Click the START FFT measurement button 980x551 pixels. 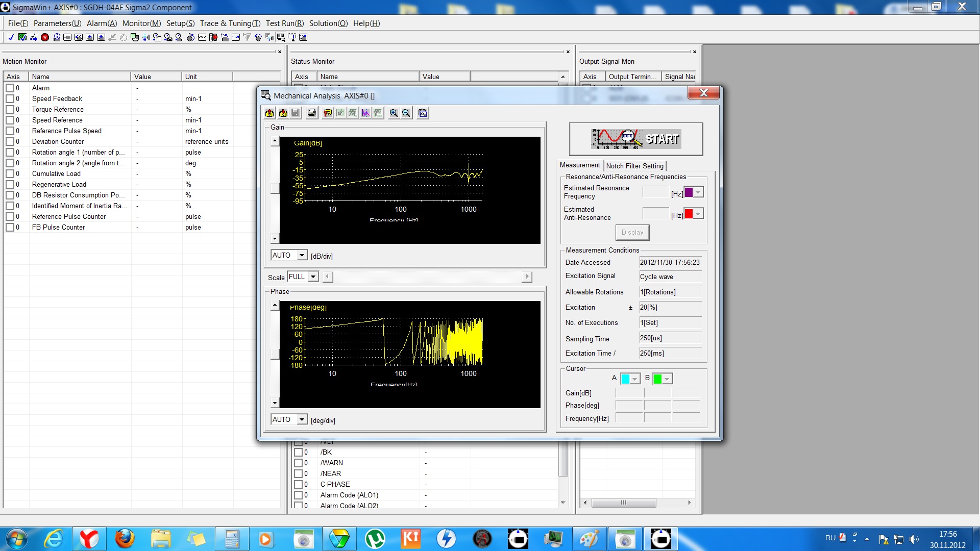635,139
